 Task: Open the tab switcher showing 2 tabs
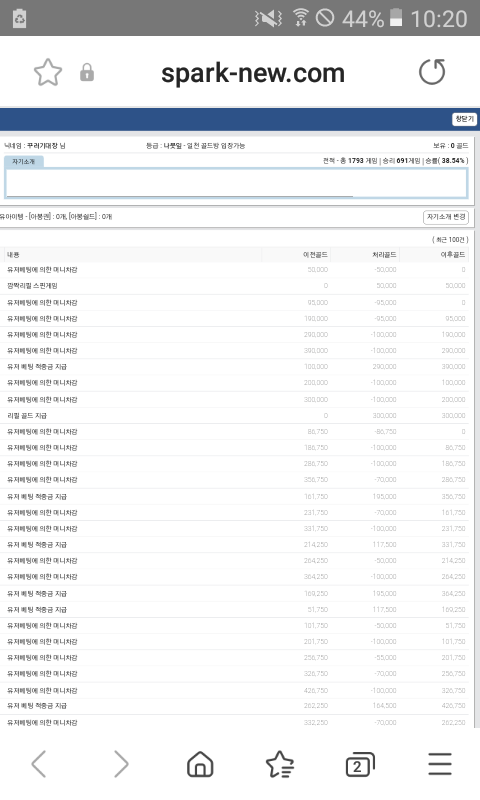[360, 764]
